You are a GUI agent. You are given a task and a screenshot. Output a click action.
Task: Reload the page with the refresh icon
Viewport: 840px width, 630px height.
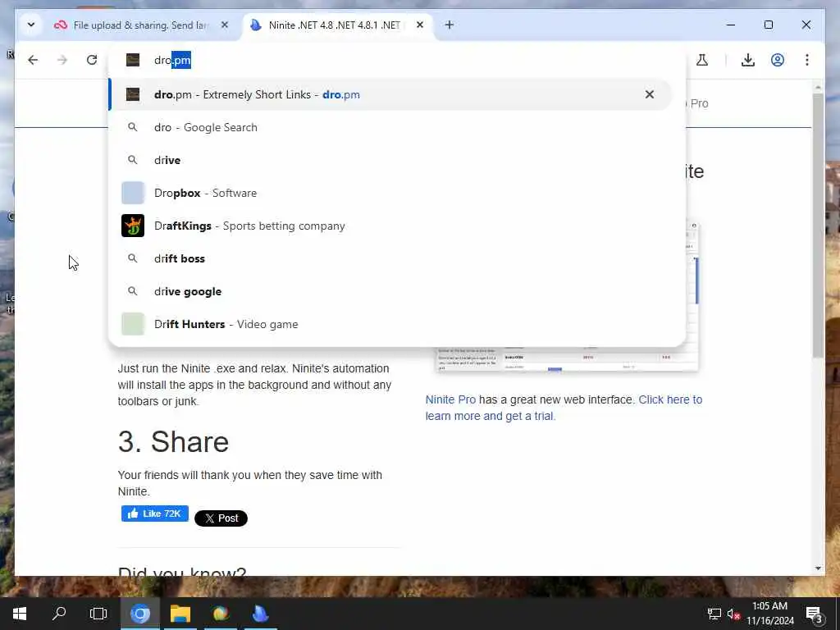pos(92,60)
